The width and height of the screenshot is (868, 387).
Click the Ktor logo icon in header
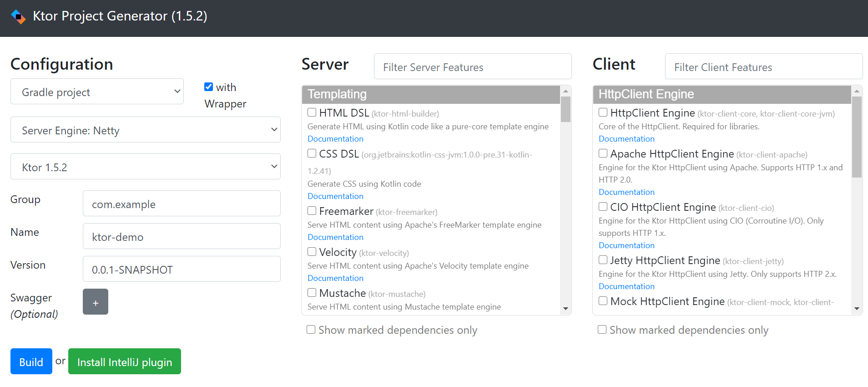point(18,16)
